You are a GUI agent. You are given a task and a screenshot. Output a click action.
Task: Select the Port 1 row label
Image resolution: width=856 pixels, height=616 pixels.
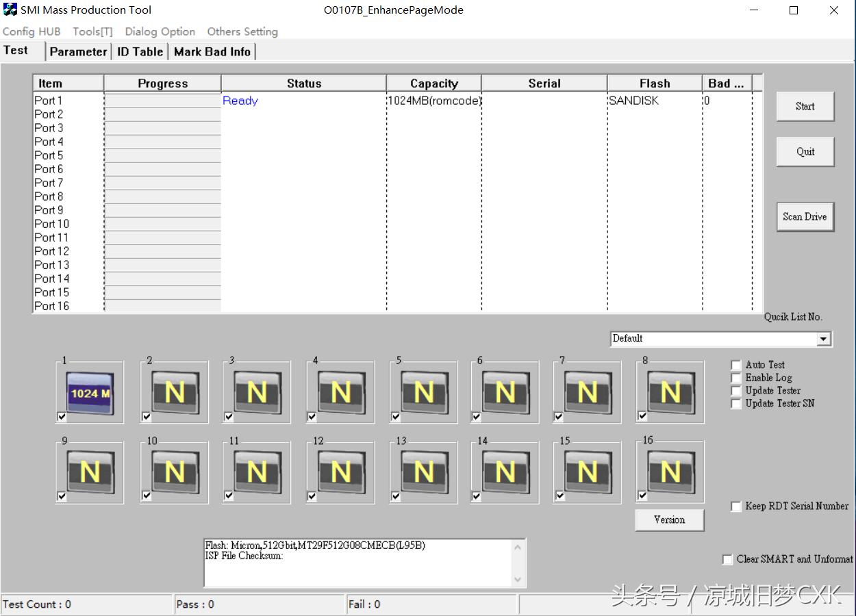pyautogui.click(x=49, y=101)
